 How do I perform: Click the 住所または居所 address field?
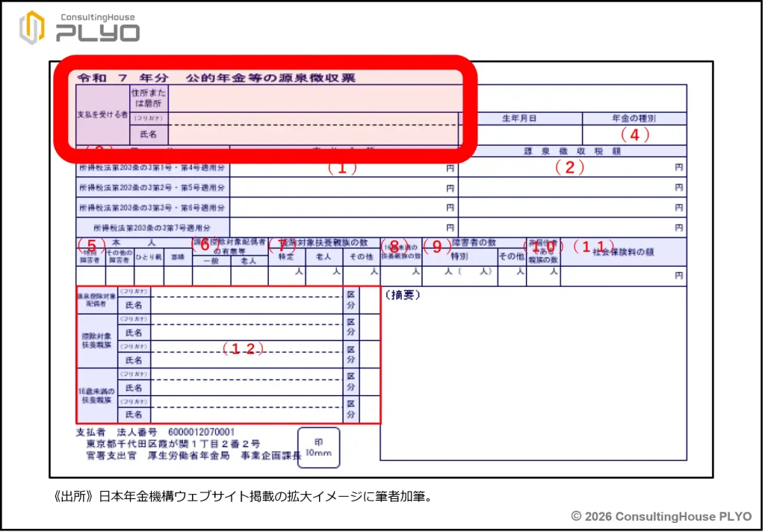coord(314,99)
